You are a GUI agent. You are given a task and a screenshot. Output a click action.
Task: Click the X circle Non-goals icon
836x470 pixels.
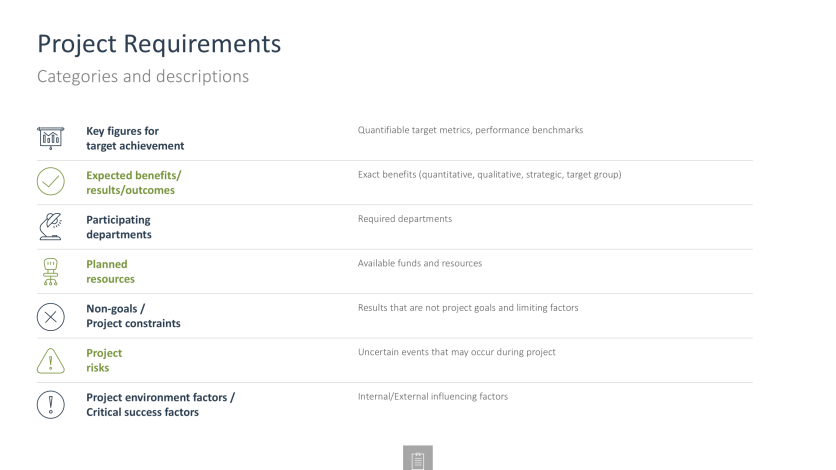50,316
